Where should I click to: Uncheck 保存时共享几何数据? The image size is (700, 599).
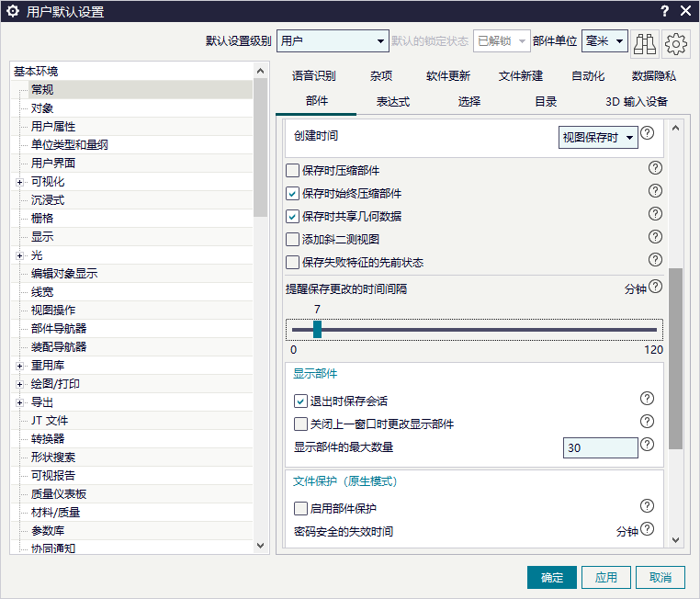292,217
